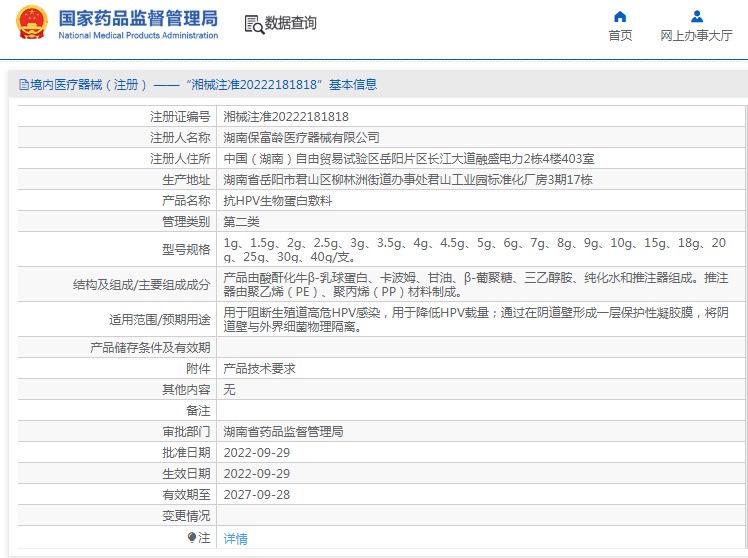Click the 审批部门 label
The image size is (748, 558).
tap(186, 432)
